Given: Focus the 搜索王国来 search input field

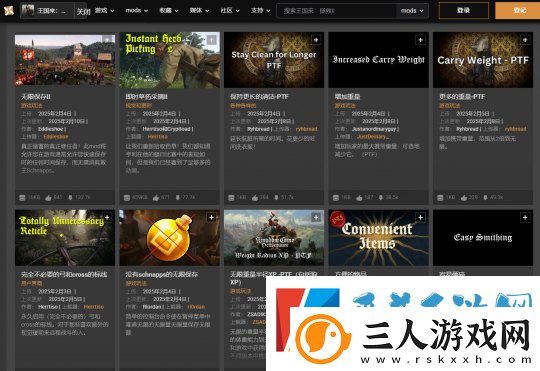Looking at the screenshot, I should [336, 11].
